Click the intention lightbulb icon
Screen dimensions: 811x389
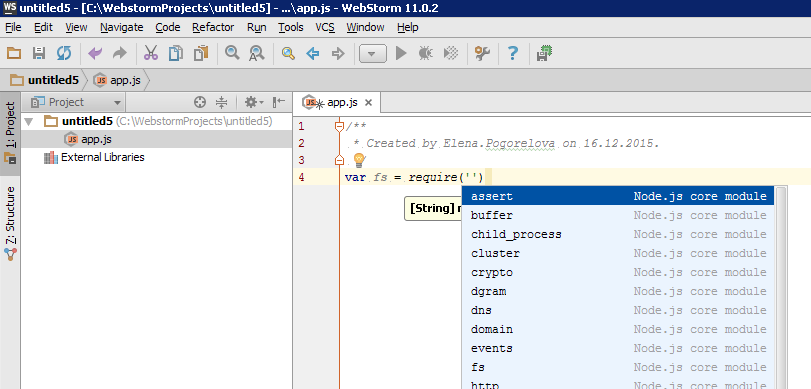pyautogui.click(x=359, y=160)
